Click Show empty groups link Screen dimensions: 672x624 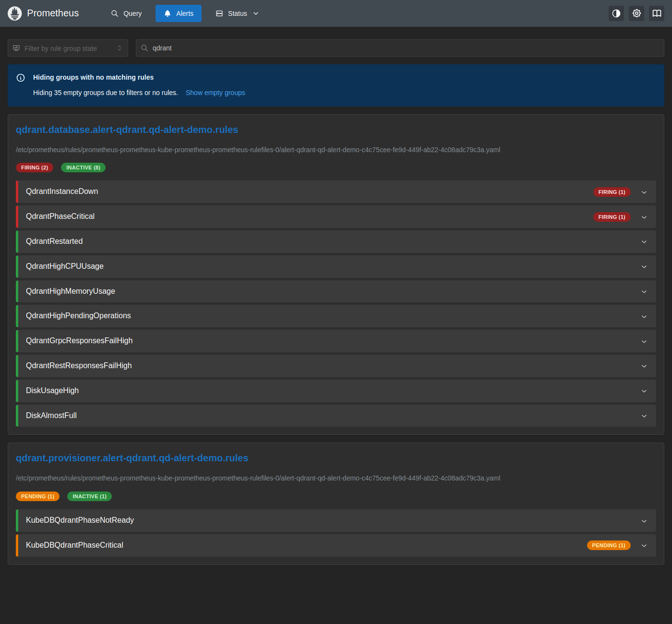pos(216,93)
